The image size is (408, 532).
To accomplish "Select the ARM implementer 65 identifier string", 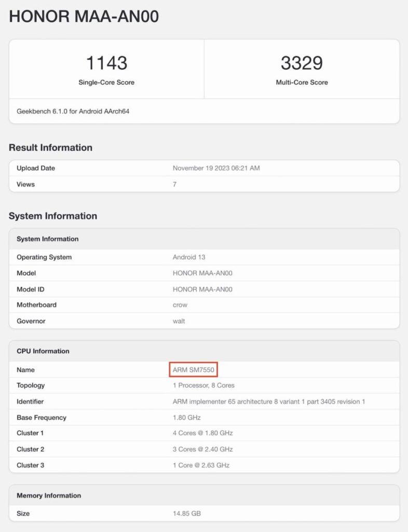I will click(x=269, y=402).
